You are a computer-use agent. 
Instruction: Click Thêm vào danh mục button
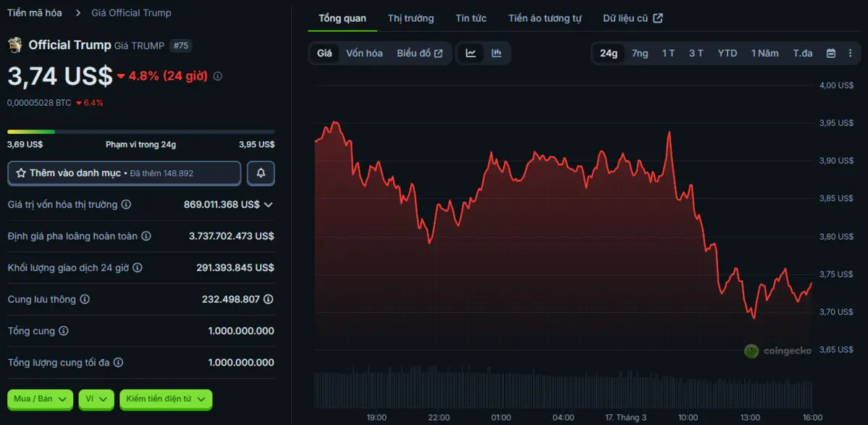tap(124, 174)
